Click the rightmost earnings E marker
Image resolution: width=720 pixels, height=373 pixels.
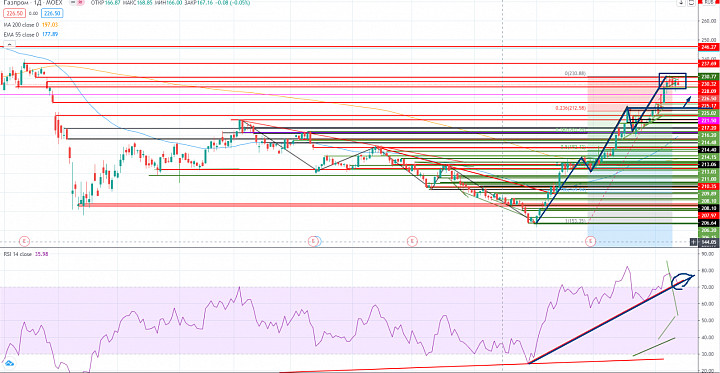tap(591, 240)
